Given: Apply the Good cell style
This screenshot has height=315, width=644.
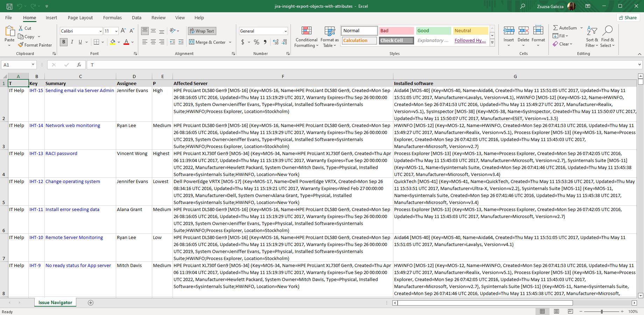Looking at the screenshot, I should (434, 31).
